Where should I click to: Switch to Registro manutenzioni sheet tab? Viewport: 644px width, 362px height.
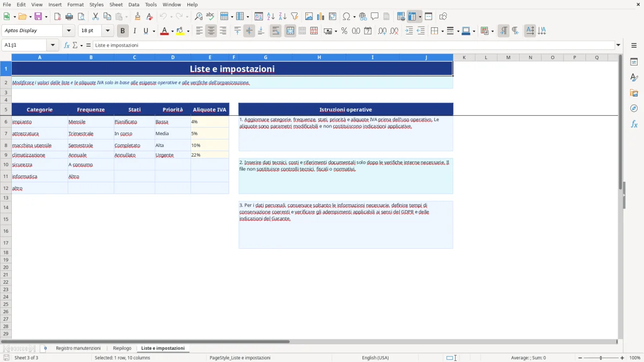point(78,348)
